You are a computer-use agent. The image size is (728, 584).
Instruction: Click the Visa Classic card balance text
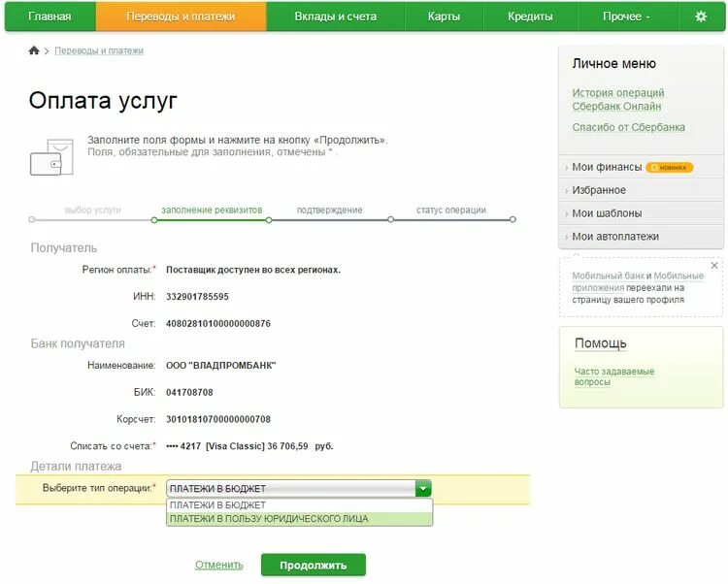(249, 446)
